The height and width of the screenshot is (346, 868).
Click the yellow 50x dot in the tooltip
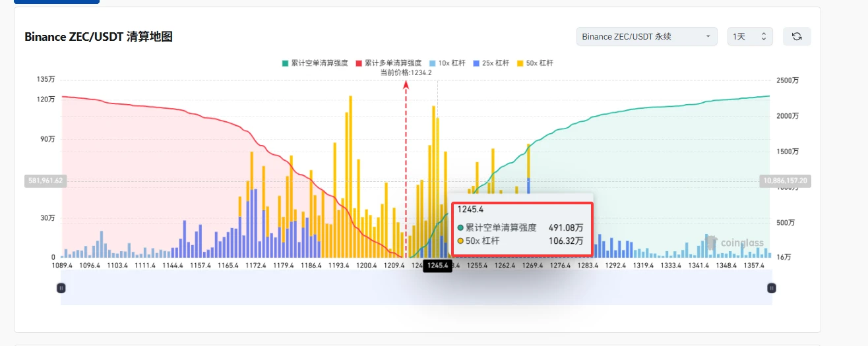point(460,241)
